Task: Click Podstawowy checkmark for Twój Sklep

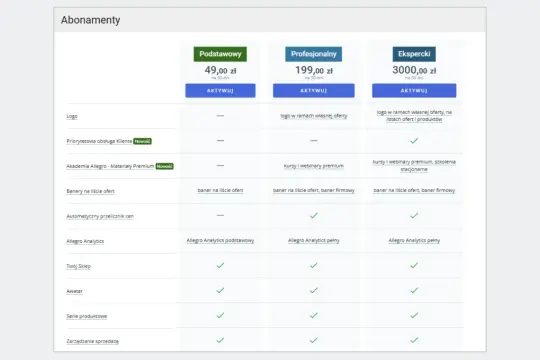Action: (220, 265)
